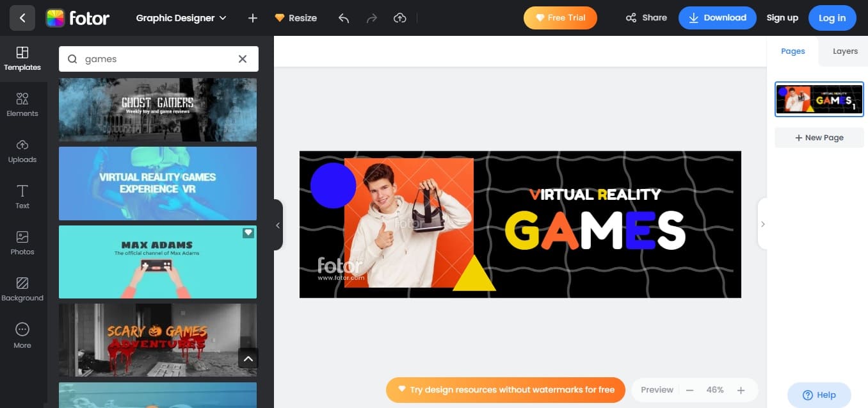Open the Fotor logo home link
Screen dimensions: 868x408
tap(77, 18)
